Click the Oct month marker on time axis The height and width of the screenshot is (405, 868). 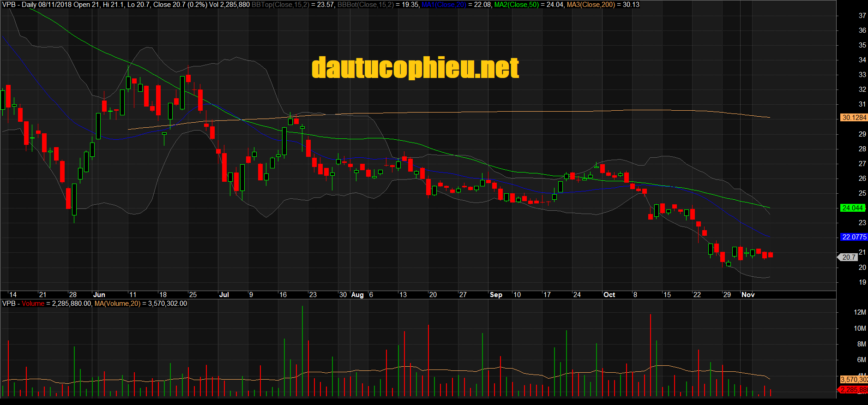[x=609, y=295]
